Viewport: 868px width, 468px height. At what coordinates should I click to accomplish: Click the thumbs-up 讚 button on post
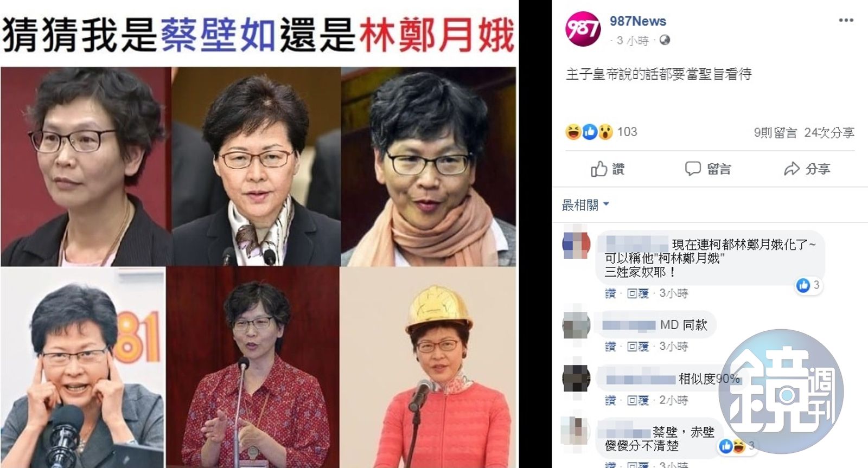[x=608, y=169]
